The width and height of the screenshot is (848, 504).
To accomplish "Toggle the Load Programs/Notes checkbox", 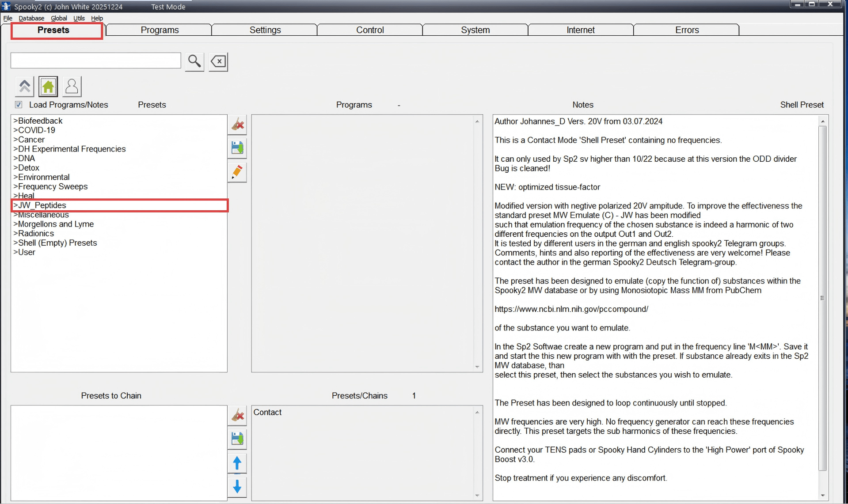I will pyautogui.click(x=19, y=105).
